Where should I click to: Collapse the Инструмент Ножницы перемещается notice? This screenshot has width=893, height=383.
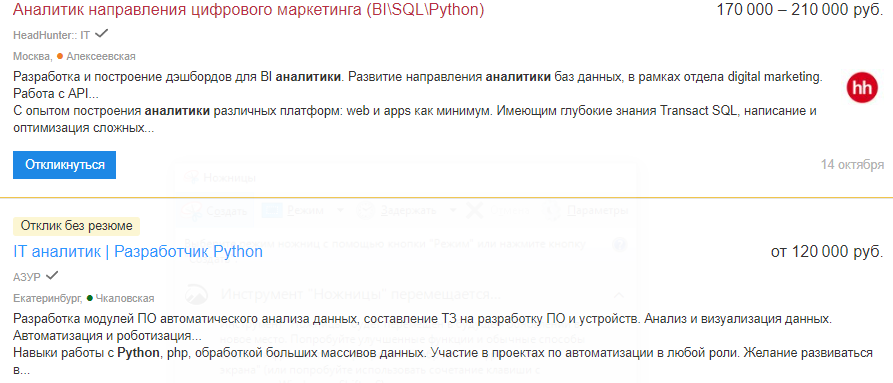[x=620, y=295]
